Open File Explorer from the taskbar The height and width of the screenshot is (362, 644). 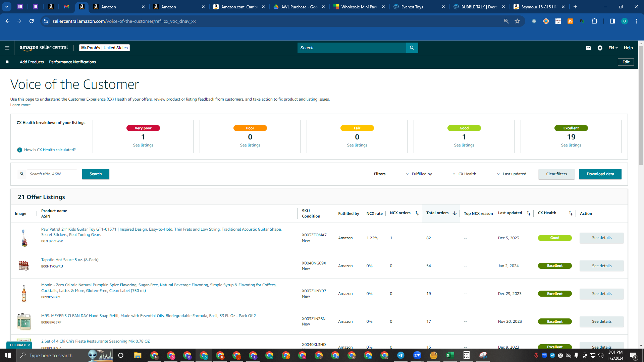coord(138,355)
